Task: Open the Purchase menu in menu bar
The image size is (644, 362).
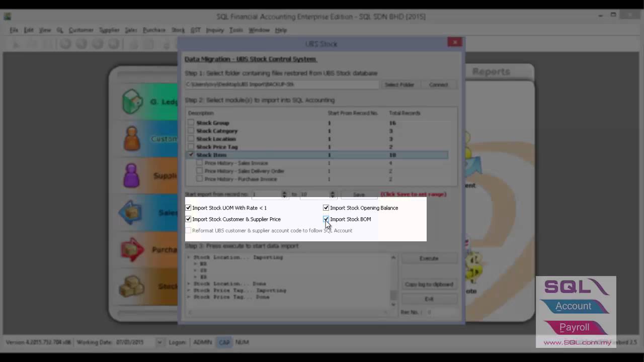Action: click(x=154, y=30)
